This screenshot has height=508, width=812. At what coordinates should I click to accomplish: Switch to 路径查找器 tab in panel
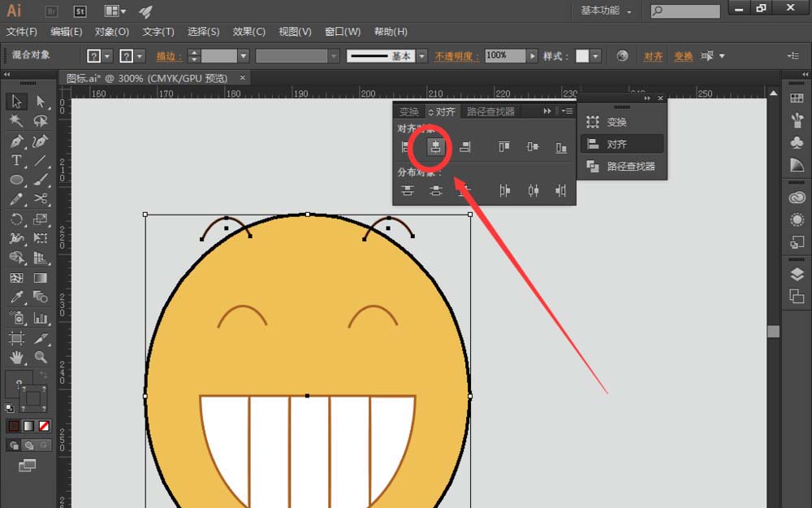tap(490, 111)
